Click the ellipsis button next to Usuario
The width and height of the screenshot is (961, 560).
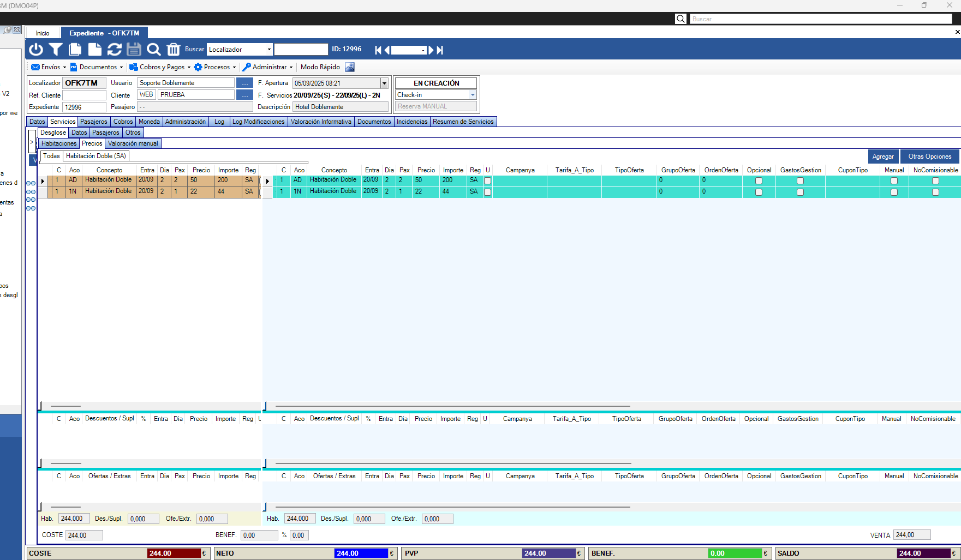[244, 83]
